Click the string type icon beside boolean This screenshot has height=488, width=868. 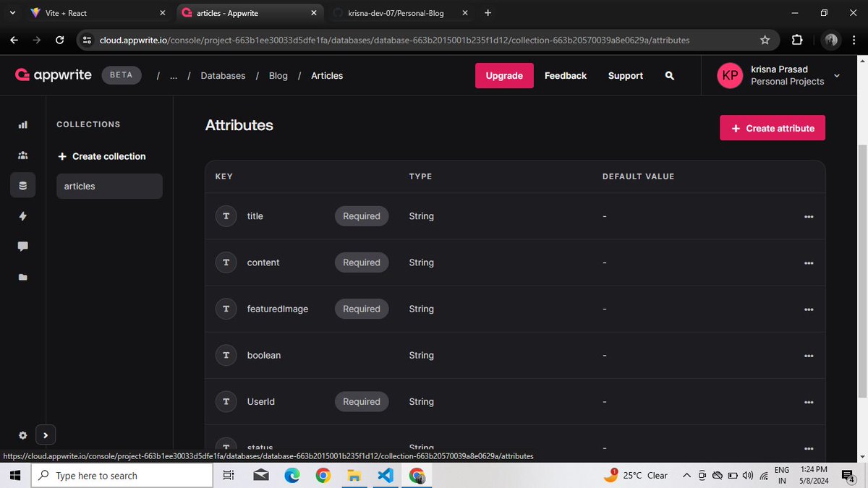[x=226, y=355]
